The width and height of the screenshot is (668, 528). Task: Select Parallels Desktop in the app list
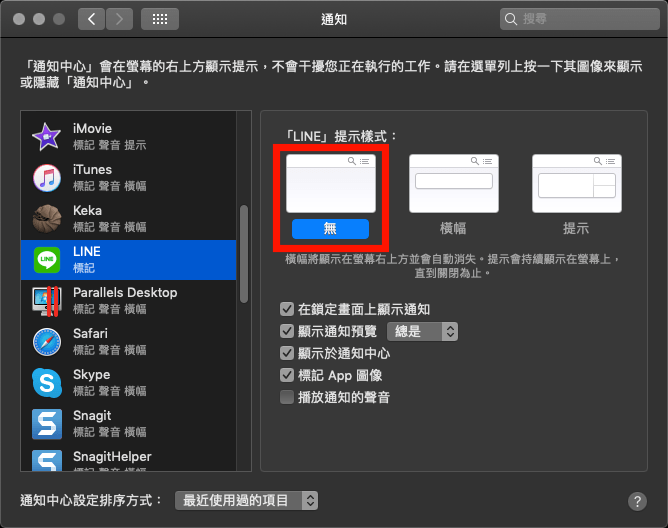point(128,301)
